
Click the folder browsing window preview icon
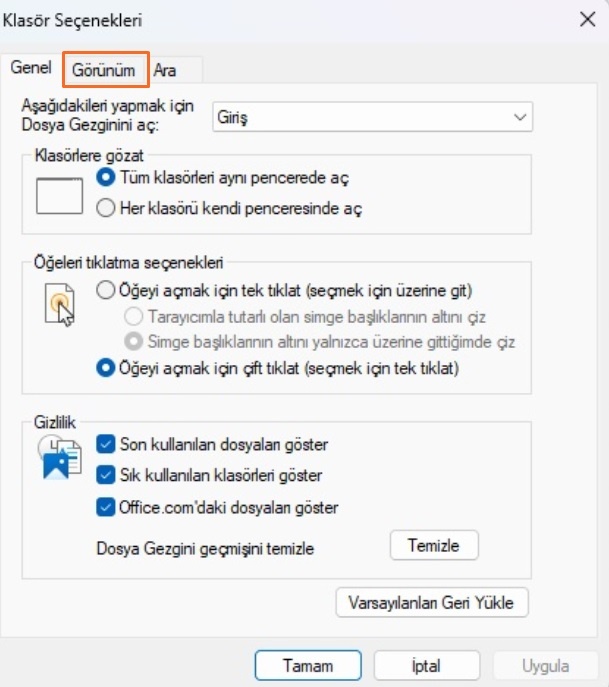(x=59, y=194)
